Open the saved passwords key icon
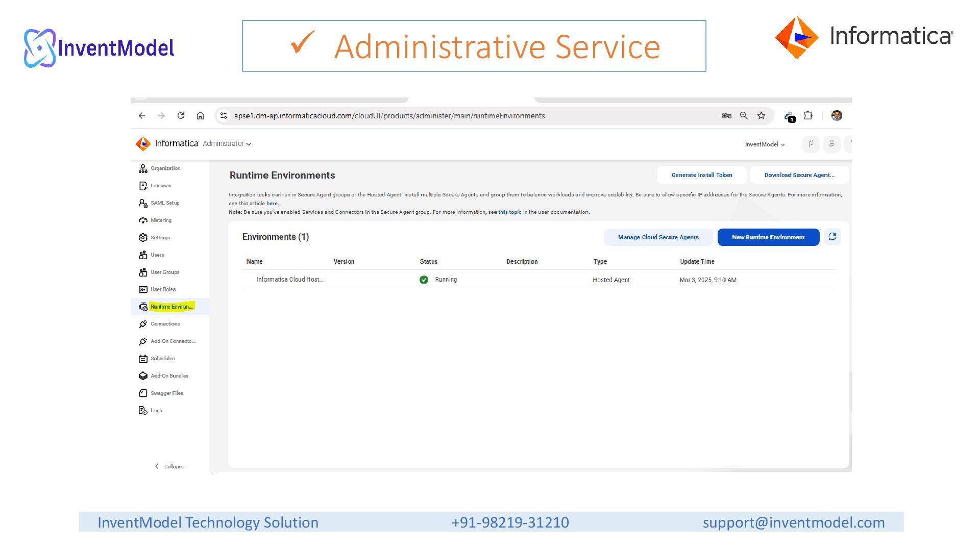Screen dimensions: 980x551 726,116
